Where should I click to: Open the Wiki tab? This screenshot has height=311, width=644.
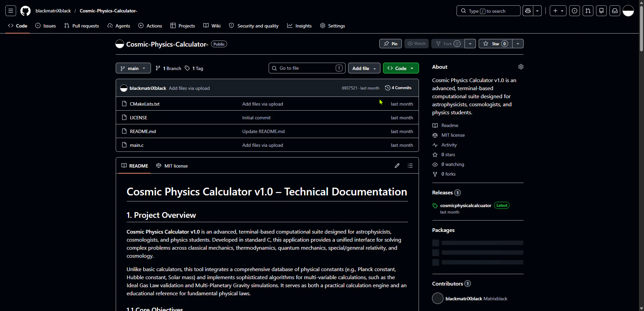(212, 26)
